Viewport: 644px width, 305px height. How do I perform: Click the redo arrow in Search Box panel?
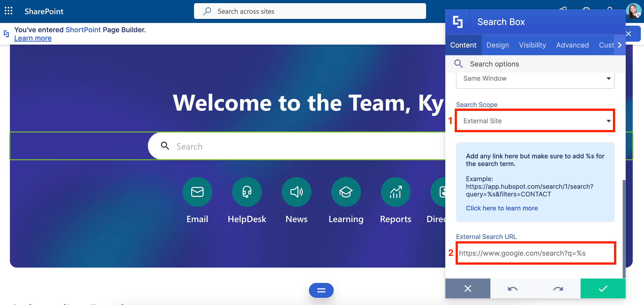click(x=558, y=289)
